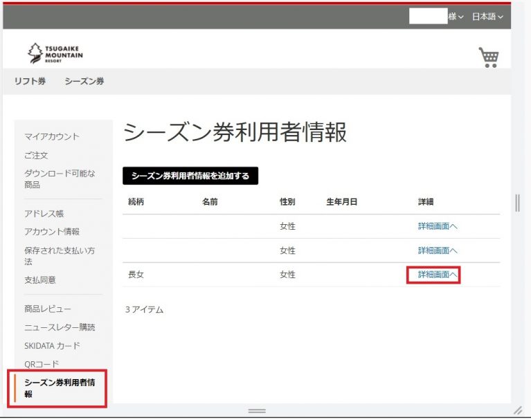This screenshot has width=531, height=420.
Task: Click the vertical splitter handle on right edge
Action: (x=516, y=201)
